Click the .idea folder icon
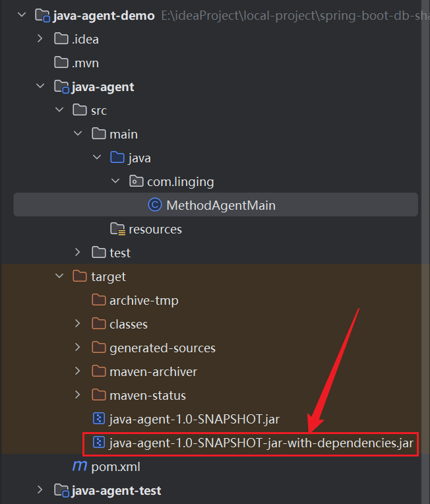 (x=61, y=39)
